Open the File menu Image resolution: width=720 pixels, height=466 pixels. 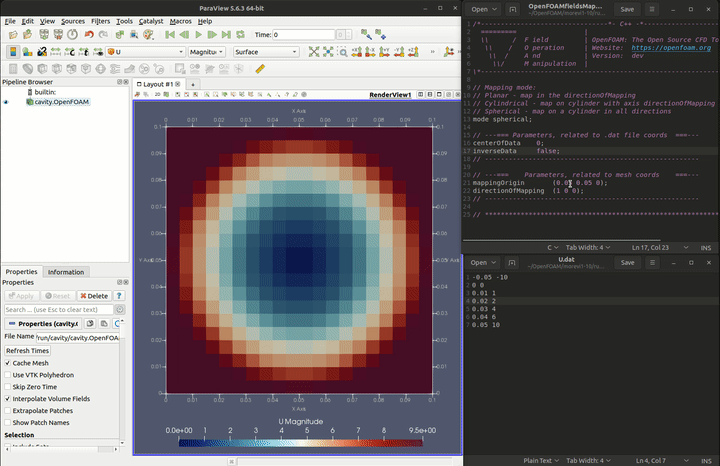coord(10,21)
